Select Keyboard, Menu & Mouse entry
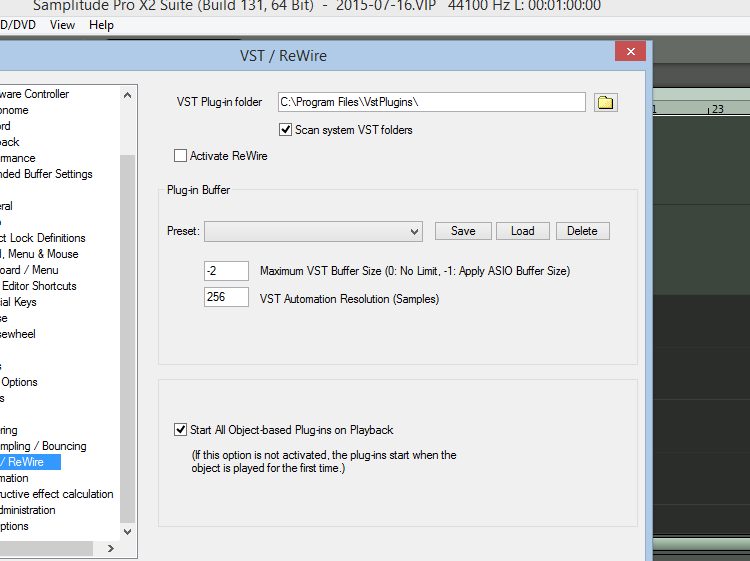Screen dimensions: 750x561 (39, 254)
